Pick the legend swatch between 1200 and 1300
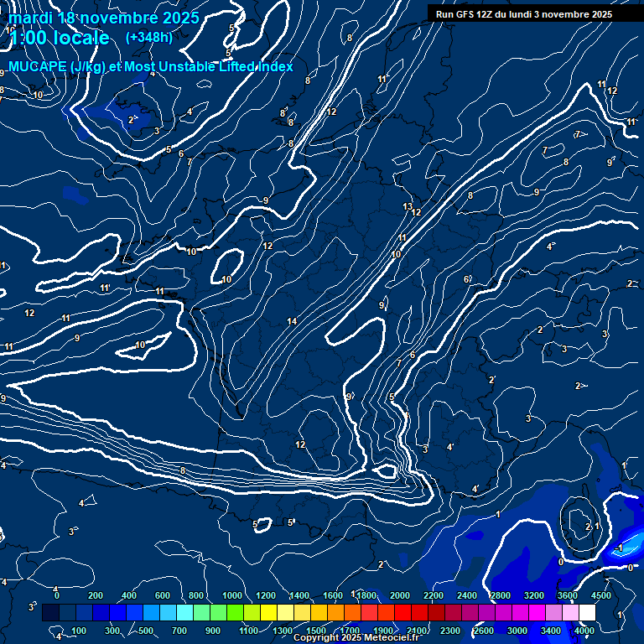644x644 pixels. [x=268, y=612]
